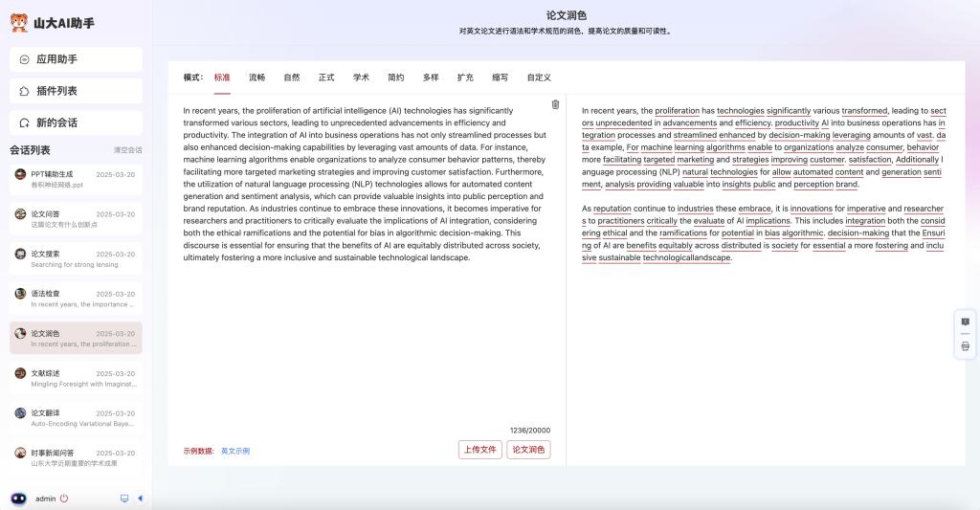
Task: Click the 时事新闻问答 avatar icon
Action: click(x=21, y=453)
